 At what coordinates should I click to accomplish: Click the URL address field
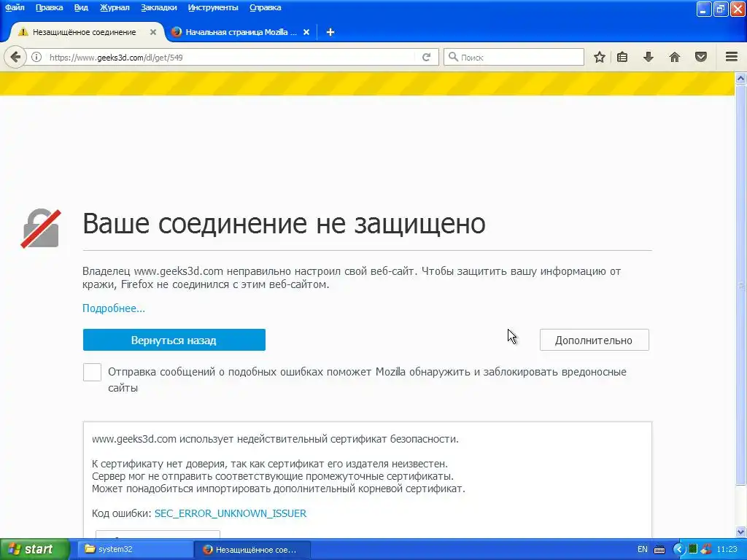pyautogui.click(x=231, y=57)
